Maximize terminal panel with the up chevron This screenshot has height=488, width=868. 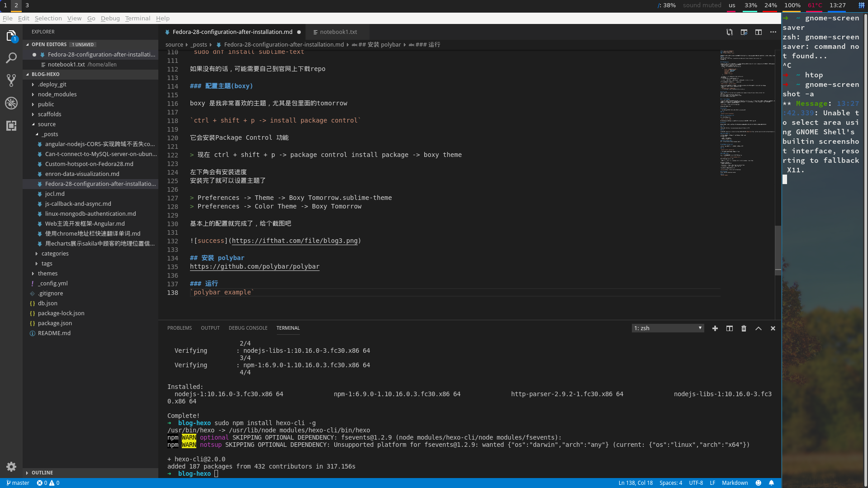(x=759, y=328)
